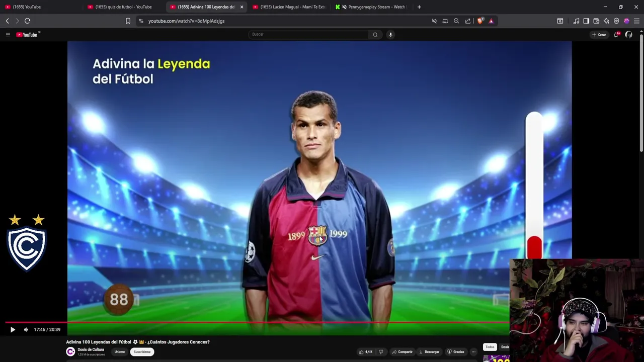
Task: Toggle the muted-tab audio icon in address bar
Action: coord(434,21)
